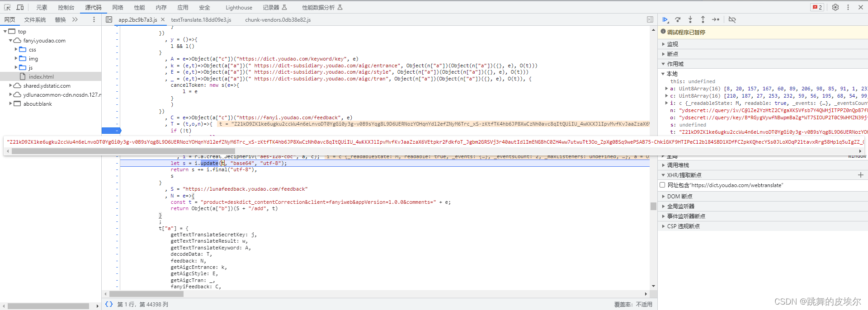Toggle the file navigator sidebar icon
Screen dimensions: 868x310
click(109, 19)
